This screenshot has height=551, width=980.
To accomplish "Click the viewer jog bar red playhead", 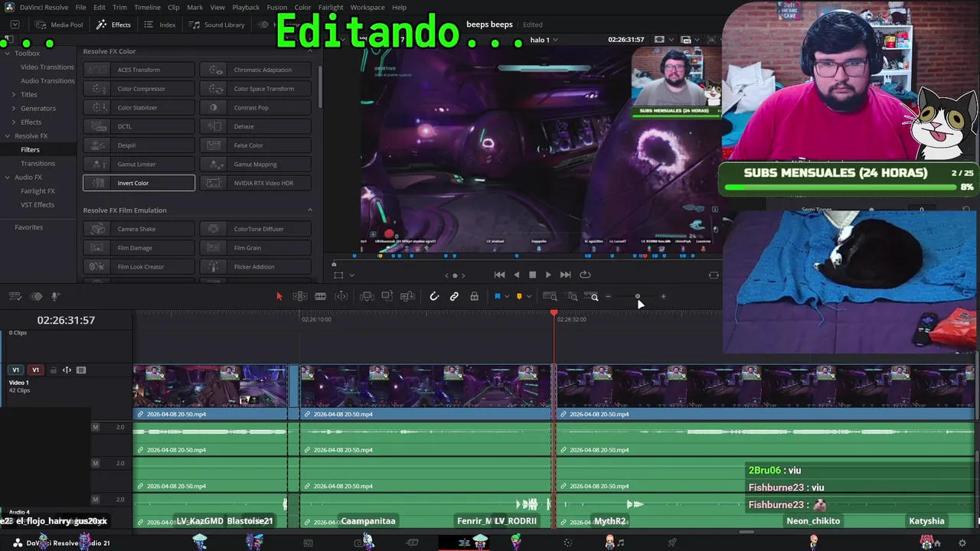I will (x=645, y=256).
